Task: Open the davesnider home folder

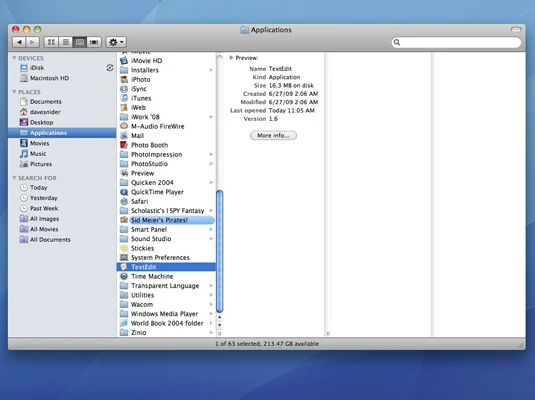Action: tap(62, 112)
